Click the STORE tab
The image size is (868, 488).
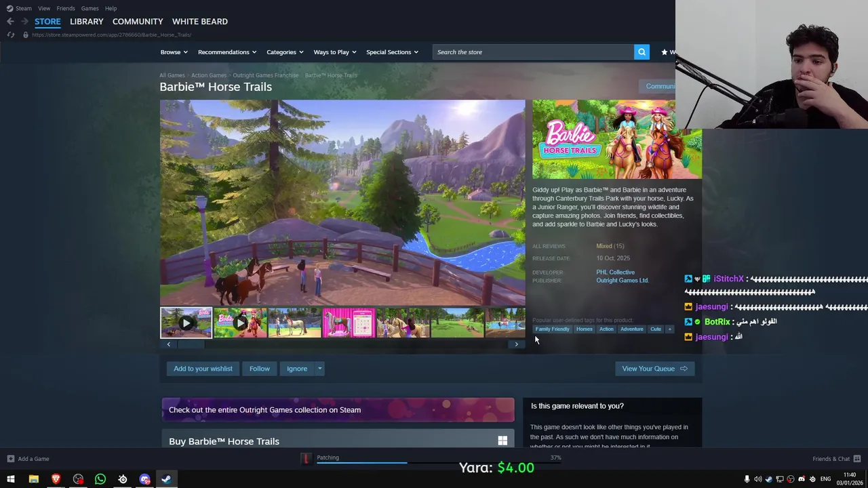(47, 22)
